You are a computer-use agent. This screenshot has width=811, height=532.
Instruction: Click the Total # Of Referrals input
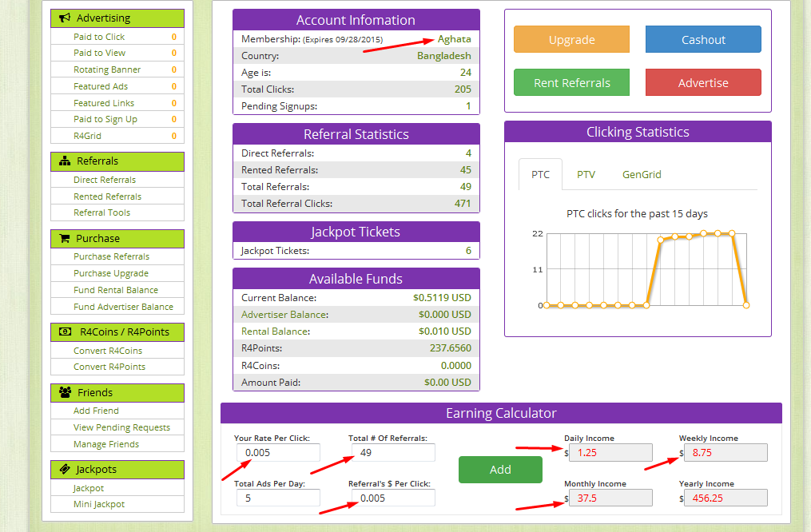392,453
